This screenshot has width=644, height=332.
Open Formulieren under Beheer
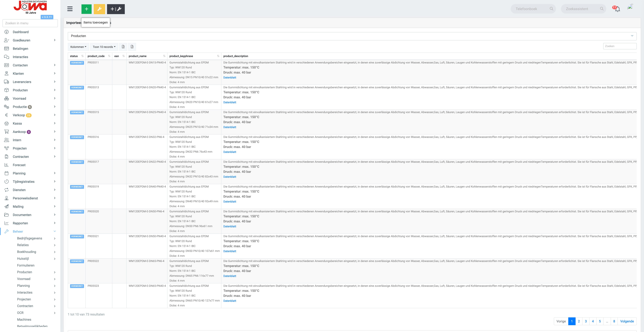point(26,265)
